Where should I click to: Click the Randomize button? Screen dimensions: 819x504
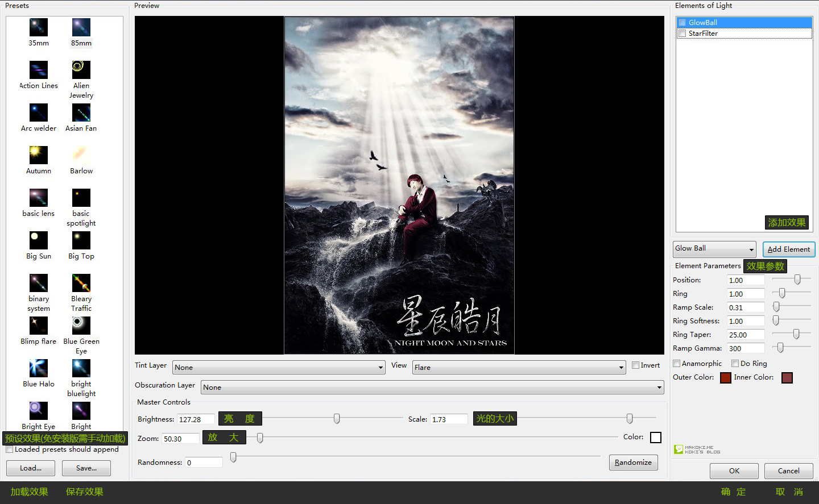634,463
